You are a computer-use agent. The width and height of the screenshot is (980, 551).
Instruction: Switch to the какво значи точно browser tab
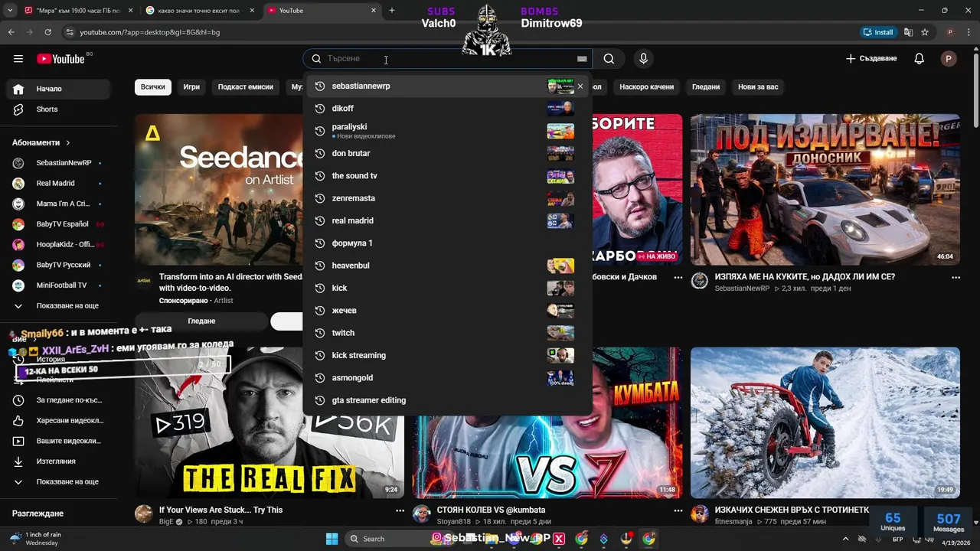(x=201, y=11)
